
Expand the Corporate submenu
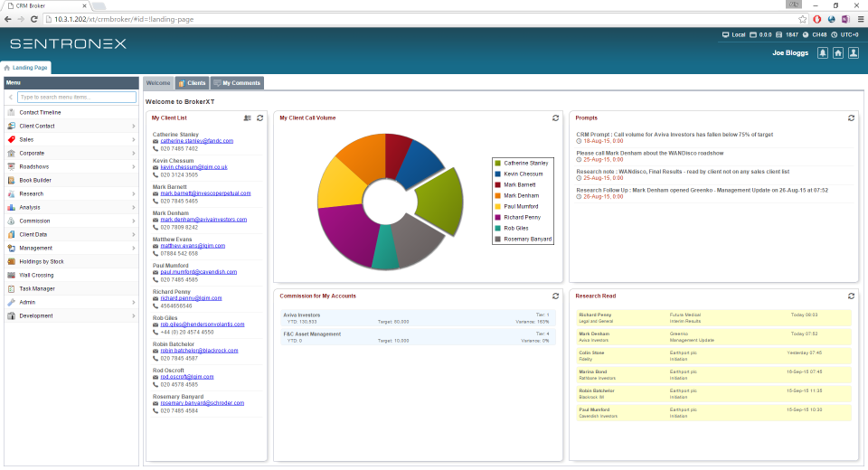point(134,154)
